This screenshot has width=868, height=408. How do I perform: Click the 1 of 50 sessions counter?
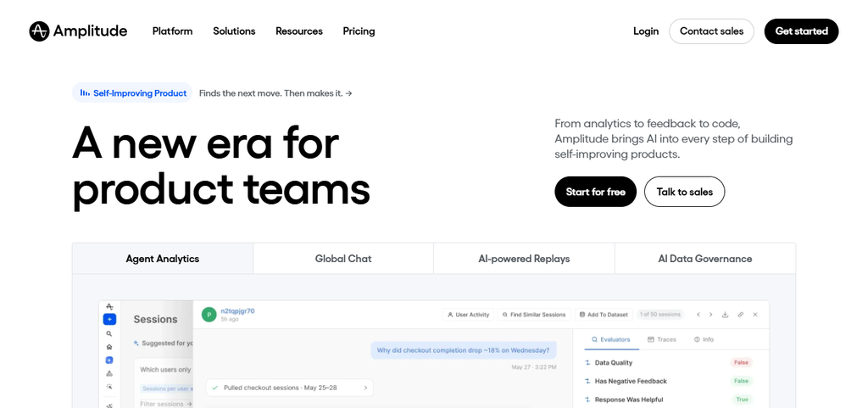(x=659, y=315)
